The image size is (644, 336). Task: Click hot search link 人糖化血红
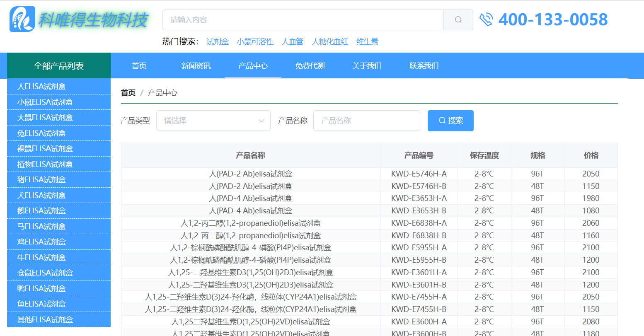tap(330, 41)
